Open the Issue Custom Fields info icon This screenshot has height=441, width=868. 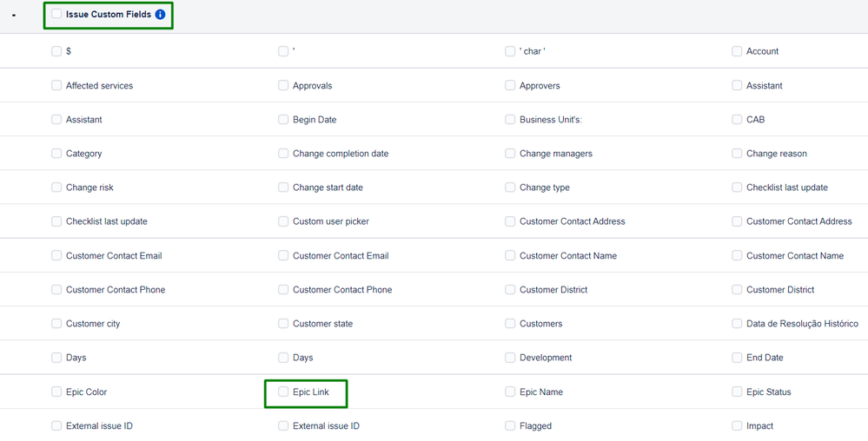(x=160, y=15)
